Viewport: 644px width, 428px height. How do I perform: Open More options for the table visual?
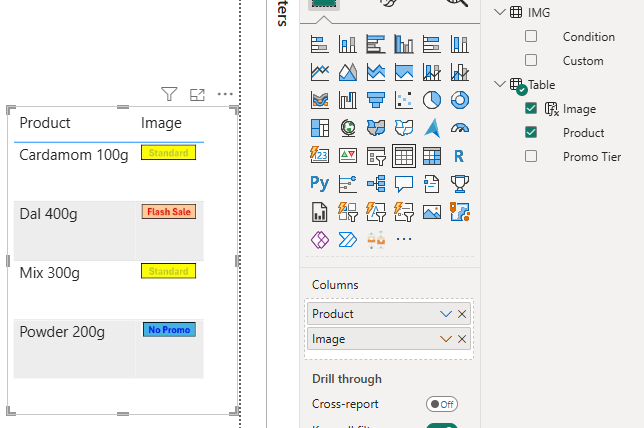[x=225, y=94]
